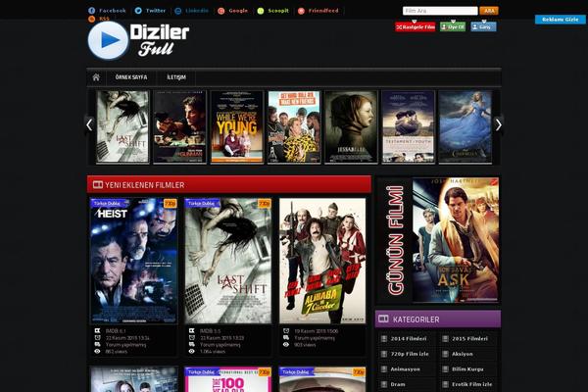Open the Facebook social link icon
Screen dimensions: 588x392
91,11
